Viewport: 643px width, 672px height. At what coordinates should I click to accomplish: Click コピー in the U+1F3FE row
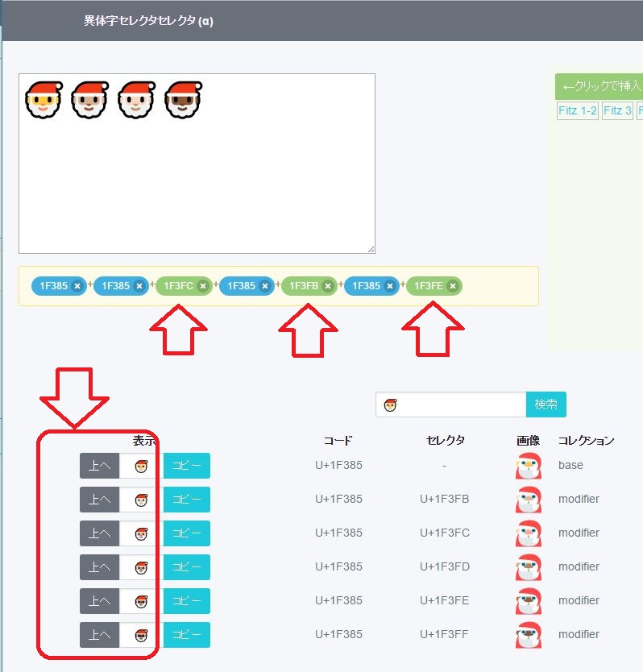(187, 601)
